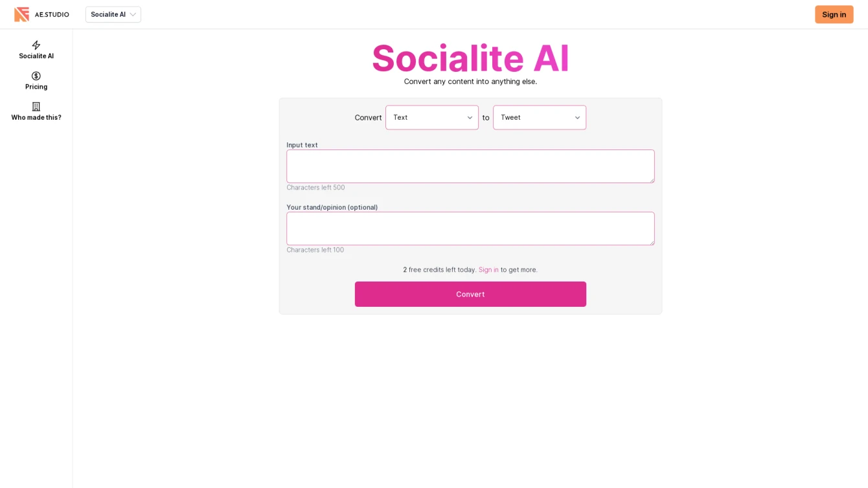The height and width of the screenshot is (488, 868).
Task: Click the chevron in the Tweet dropdown
Action: tap(577, 118)
